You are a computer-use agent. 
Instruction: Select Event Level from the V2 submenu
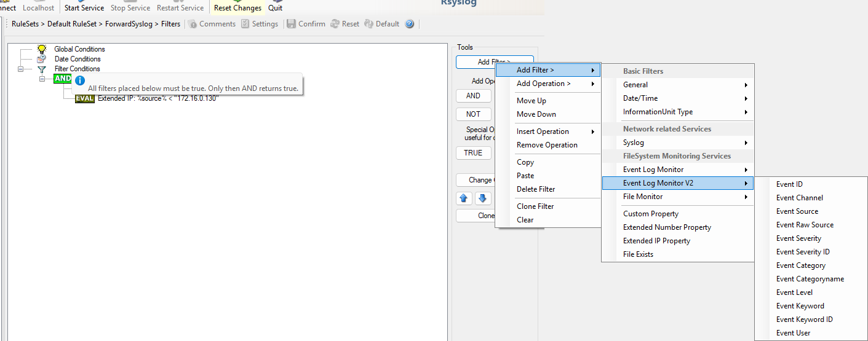(811, 292)
